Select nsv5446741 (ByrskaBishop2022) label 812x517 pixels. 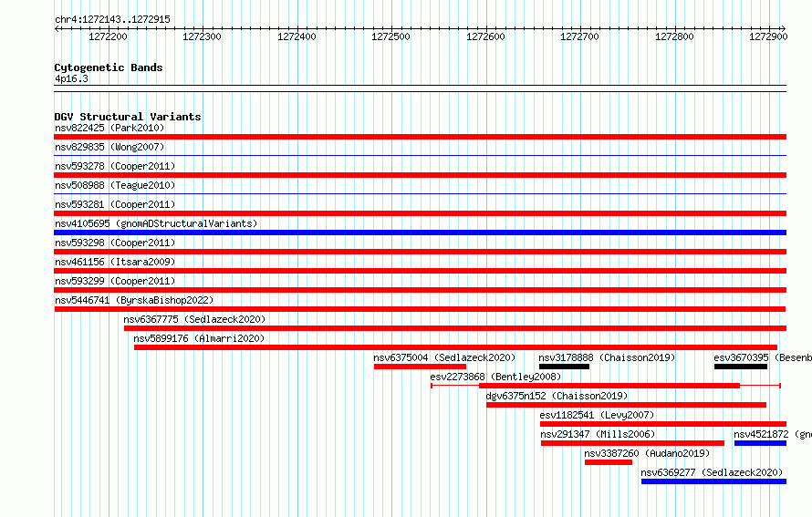click(x=134, y=300)
